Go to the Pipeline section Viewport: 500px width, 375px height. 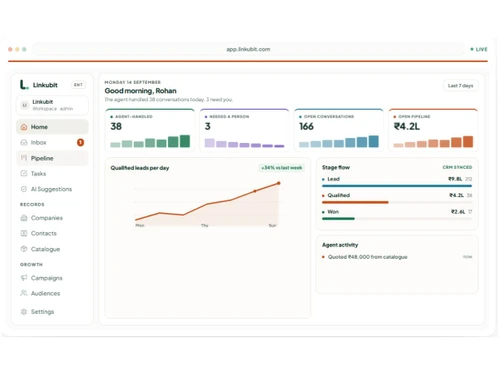(x=52, y=158)
